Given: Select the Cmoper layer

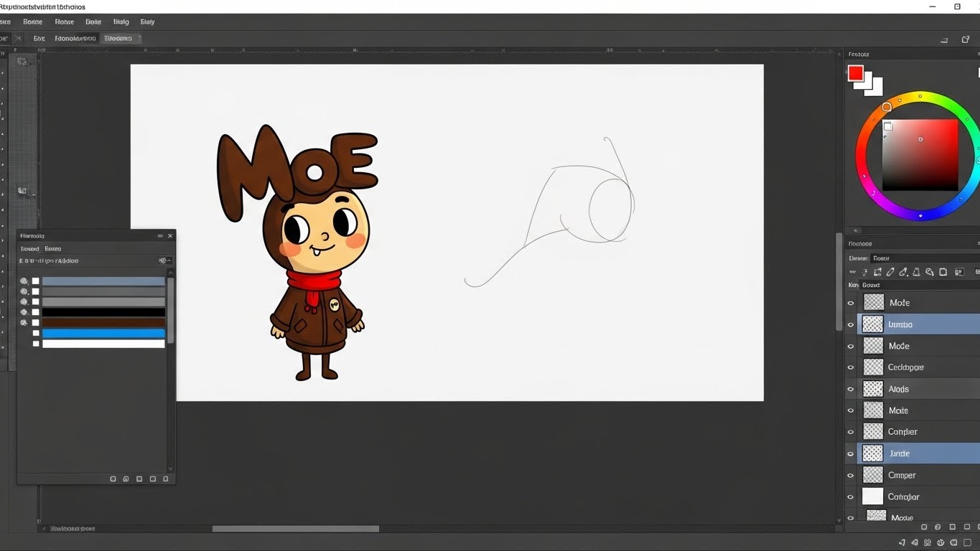Looking at the screenshot, I should point(902,475).
